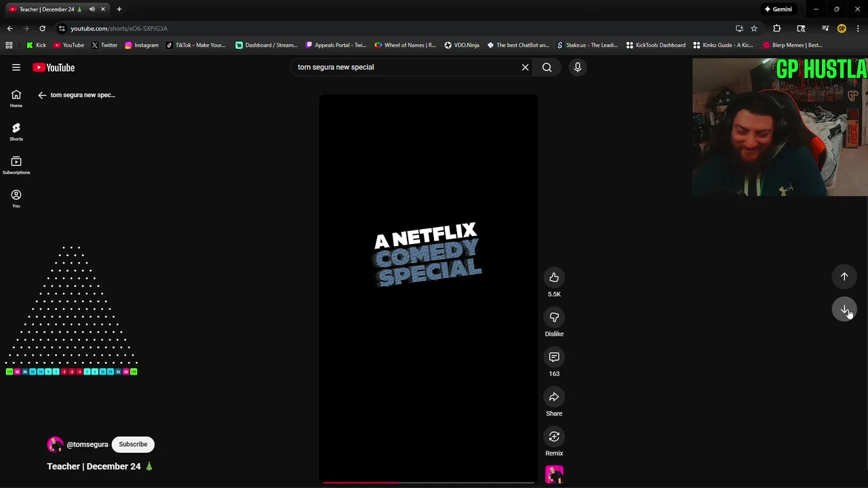
Task: Open a new browser tab
Action: point(119,9)
